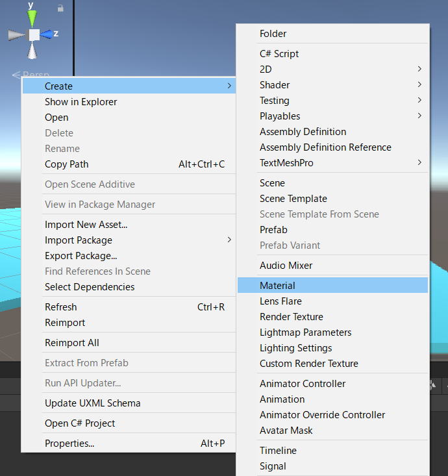Create a new Material
This screenshot has width=448, height=476.
pos(332,285)
